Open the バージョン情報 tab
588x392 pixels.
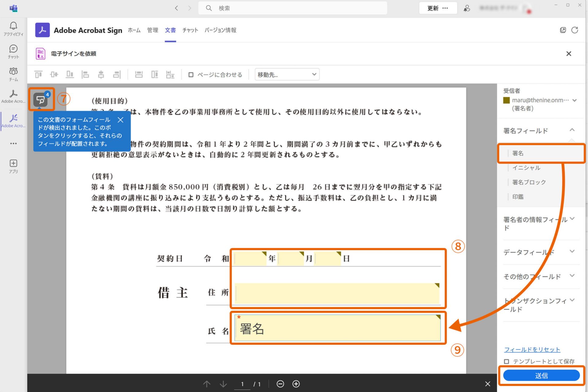tap(220, 30)
